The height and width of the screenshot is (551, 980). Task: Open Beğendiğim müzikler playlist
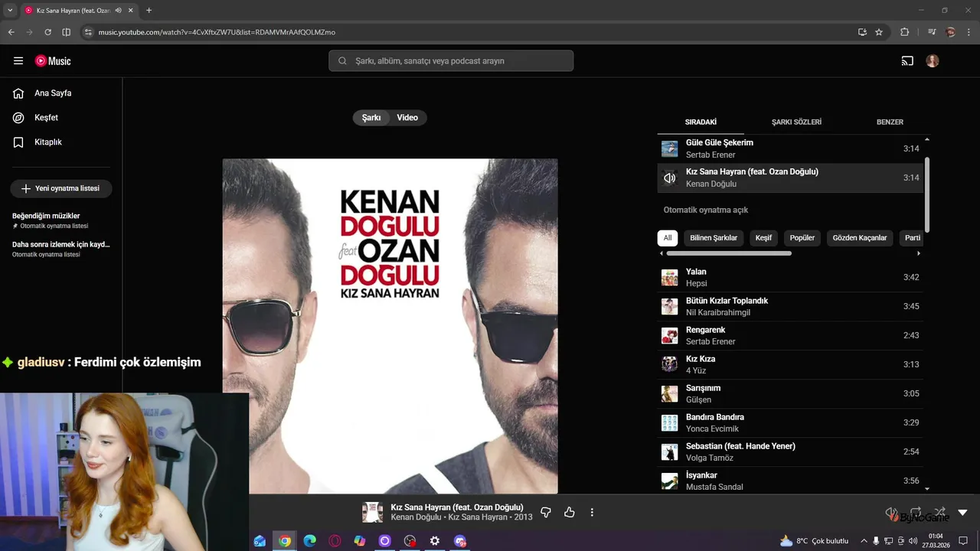point(61,220)
